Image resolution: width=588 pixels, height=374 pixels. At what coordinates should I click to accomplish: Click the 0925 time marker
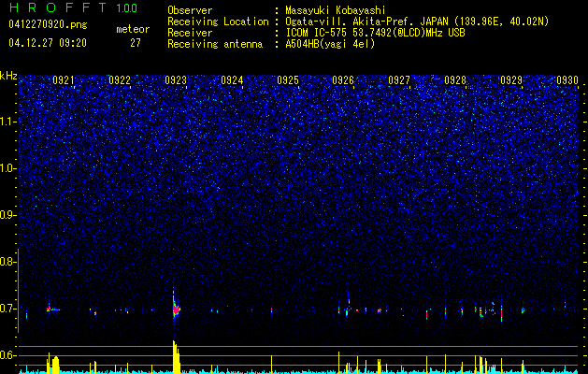pyautogui.click(x=288, y=79)
